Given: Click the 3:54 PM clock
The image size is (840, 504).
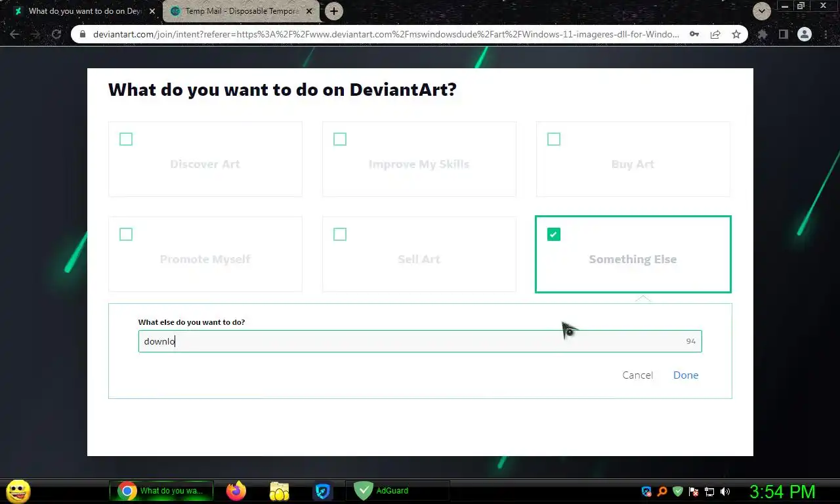Looking at the screenshot, I should pyautogui.click(x=782, y=492).
